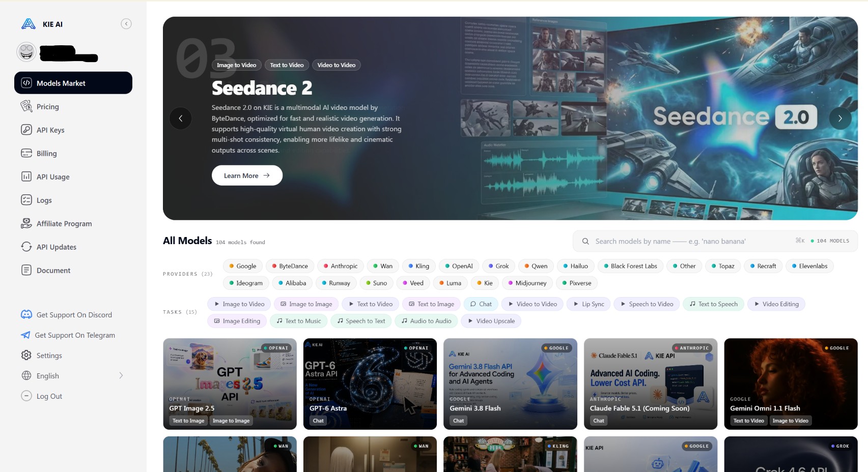This screenshot has width=868, height=472.
Task: Filter by ByteDance provider
Action: tap(290, 266)
